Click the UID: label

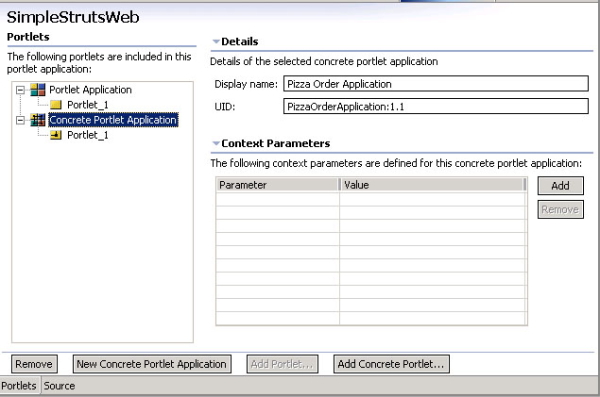pos(225,106)
